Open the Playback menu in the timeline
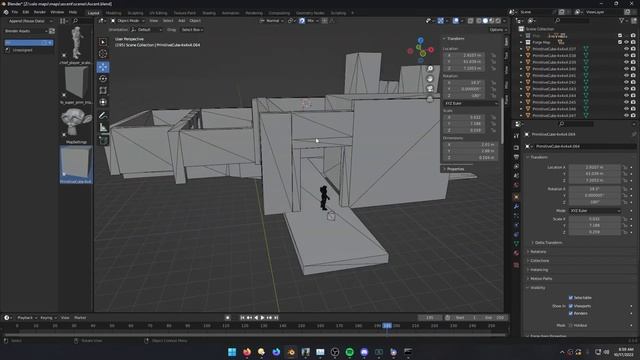 point(27,318)
